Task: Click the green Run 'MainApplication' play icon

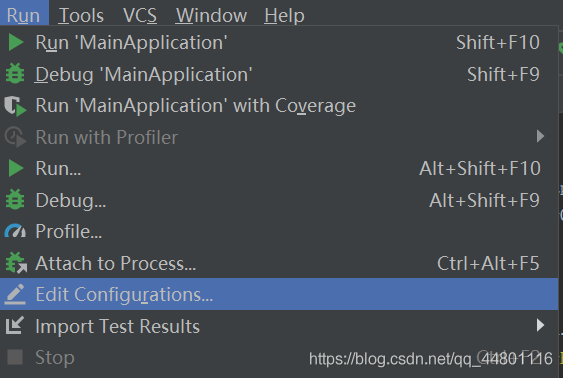Action: coord(15,42)
